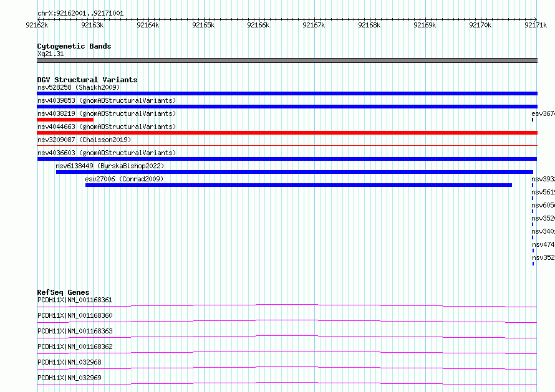555x392 pixels.
Task: Click the truncated nsv605 variant label
Action: pos(543,205)
